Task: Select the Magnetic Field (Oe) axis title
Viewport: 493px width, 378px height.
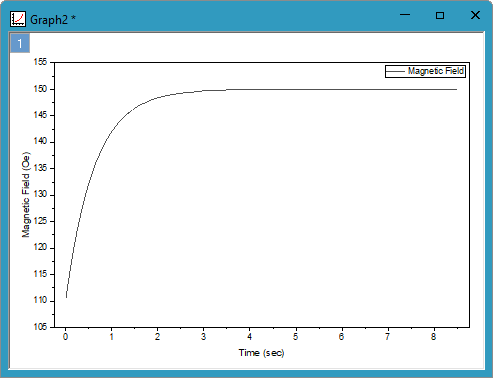Action: 26,195
